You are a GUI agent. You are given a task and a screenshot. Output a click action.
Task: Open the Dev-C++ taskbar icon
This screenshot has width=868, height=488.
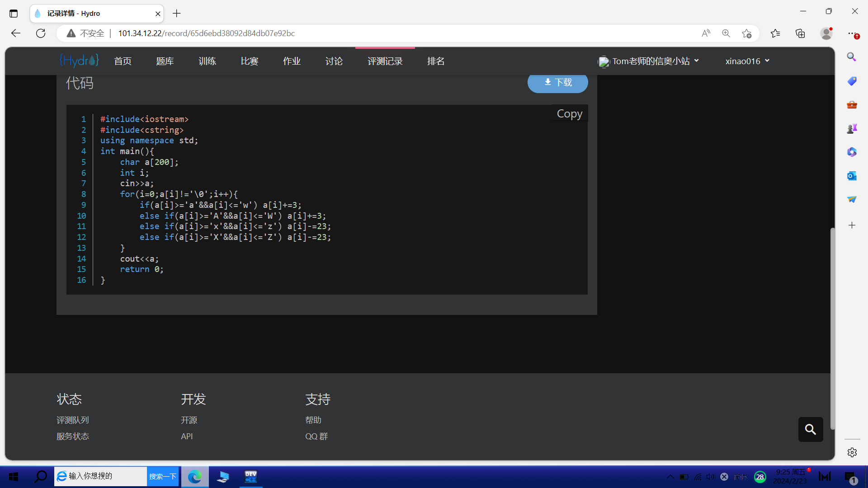pyautogui.click(x=251, y=477)
